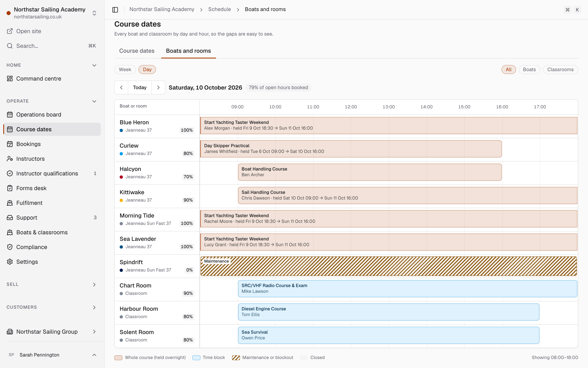Click the Northstar Sailing Group building icon

10,332
